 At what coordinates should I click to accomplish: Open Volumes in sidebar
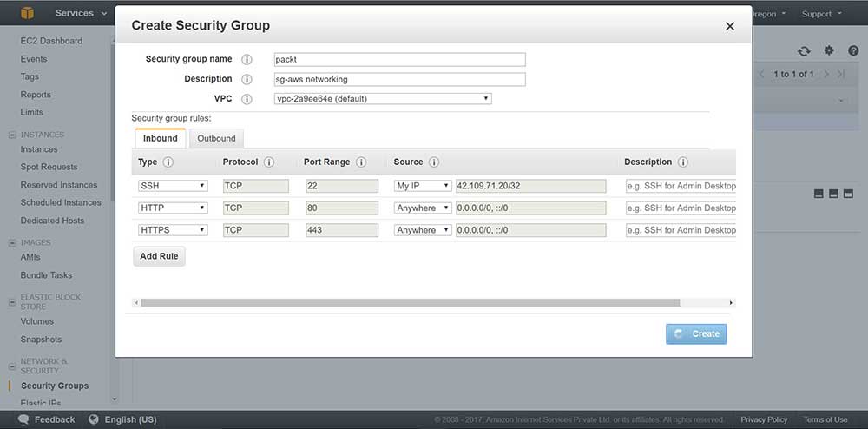click(x=37, y=321)
